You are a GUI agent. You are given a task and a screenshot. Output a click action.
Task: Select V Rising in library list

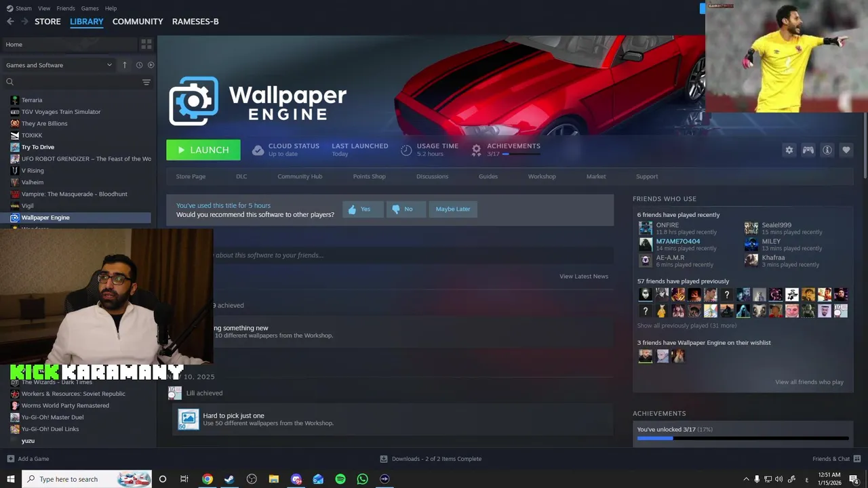[x=33, y=171]
